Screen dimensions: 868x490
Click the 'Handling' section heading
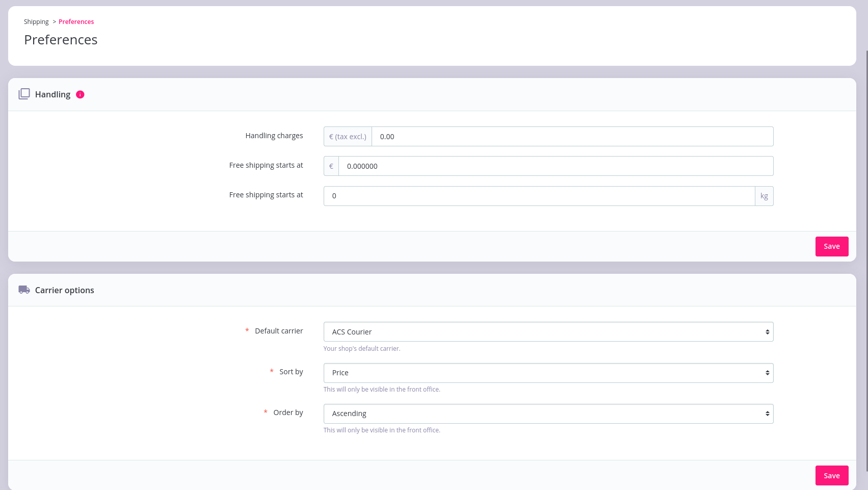[x=52, y=94]
